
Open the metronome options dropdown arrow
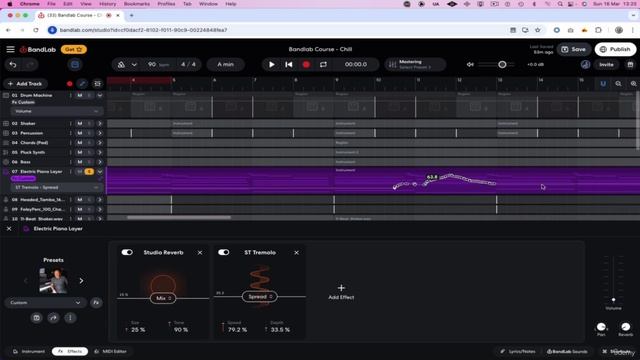134,64
